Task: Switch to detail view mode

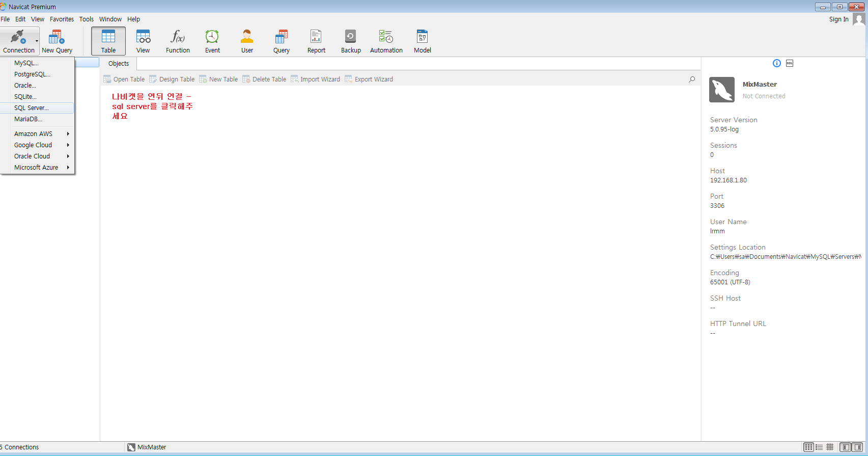Action: pyautogui.click(x=819, y=447)
